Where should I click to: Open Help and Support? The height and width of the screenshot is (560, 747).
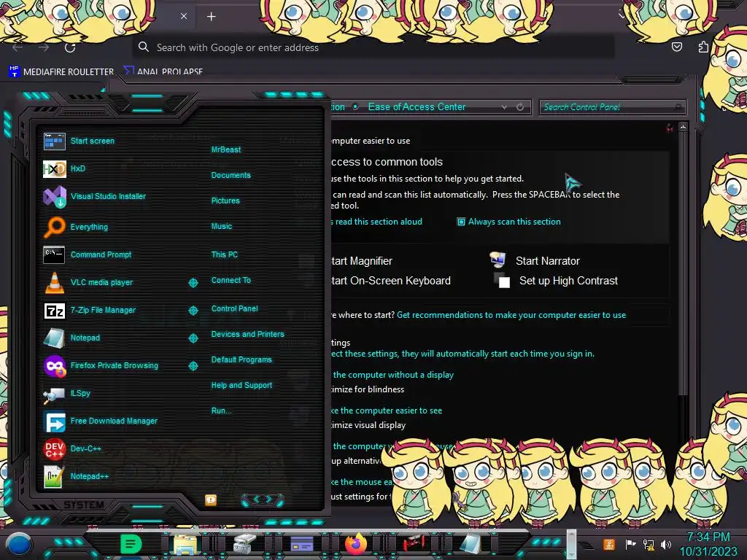241,385
